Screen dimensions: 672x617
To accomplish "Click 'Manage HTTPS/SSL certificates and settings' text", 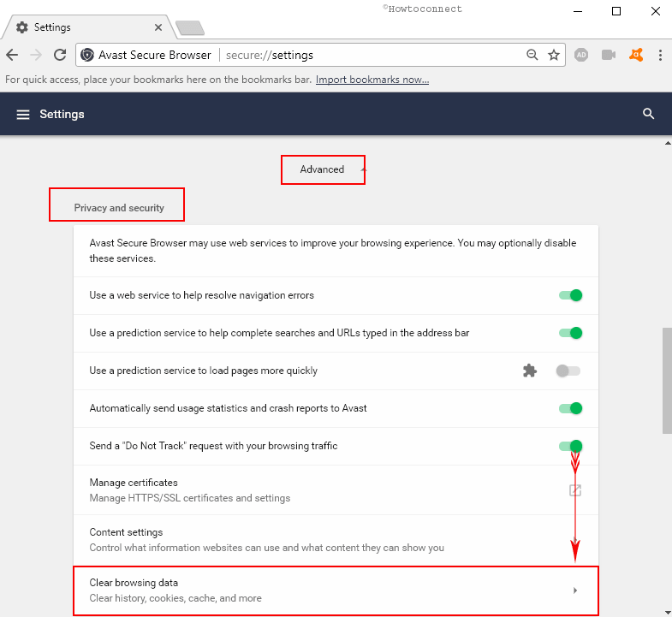I will point(190,498).
